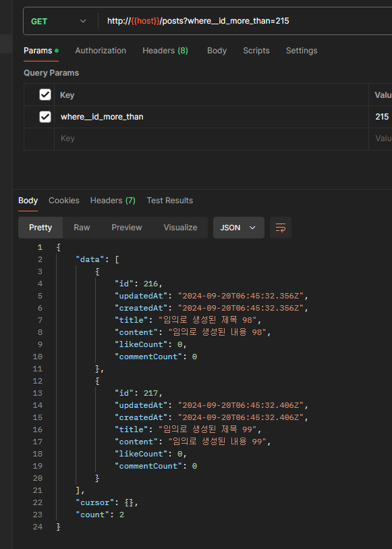Click the "data": [ line
This screenshot has height=549, width=392.
click(x=98, y=259)
